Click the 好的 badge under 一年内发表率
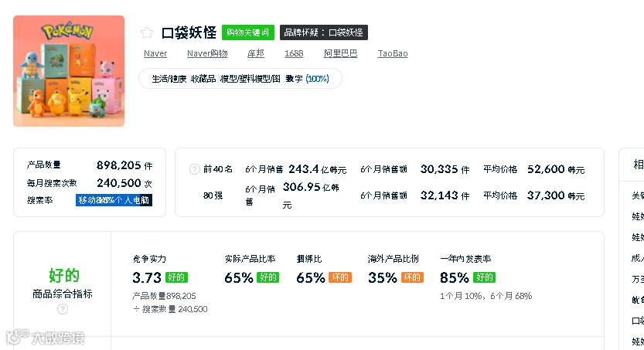 click(x=484, y=277)
